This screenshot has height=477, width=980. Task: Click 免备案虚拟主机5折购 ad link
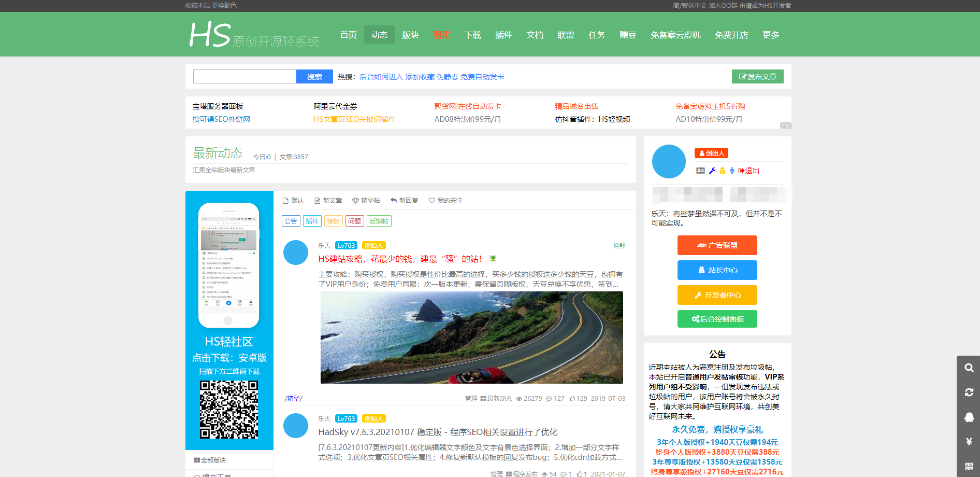[710, 106]
